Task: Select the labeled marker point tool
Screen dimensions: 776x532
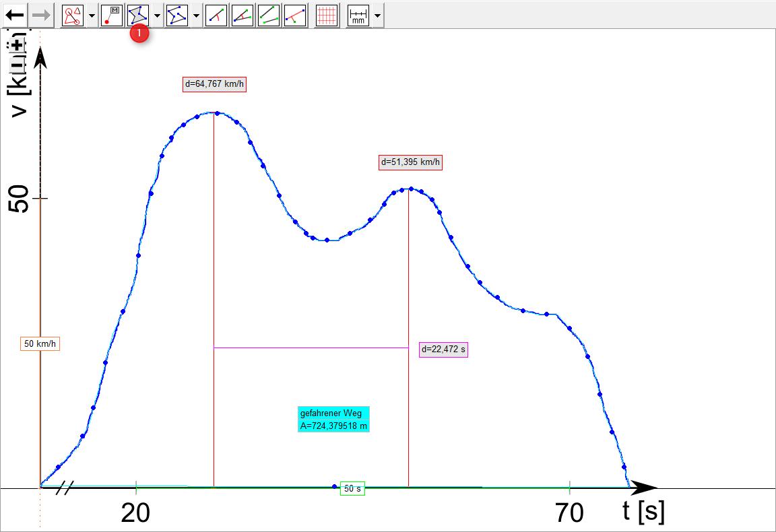Action: coord(111,15)
